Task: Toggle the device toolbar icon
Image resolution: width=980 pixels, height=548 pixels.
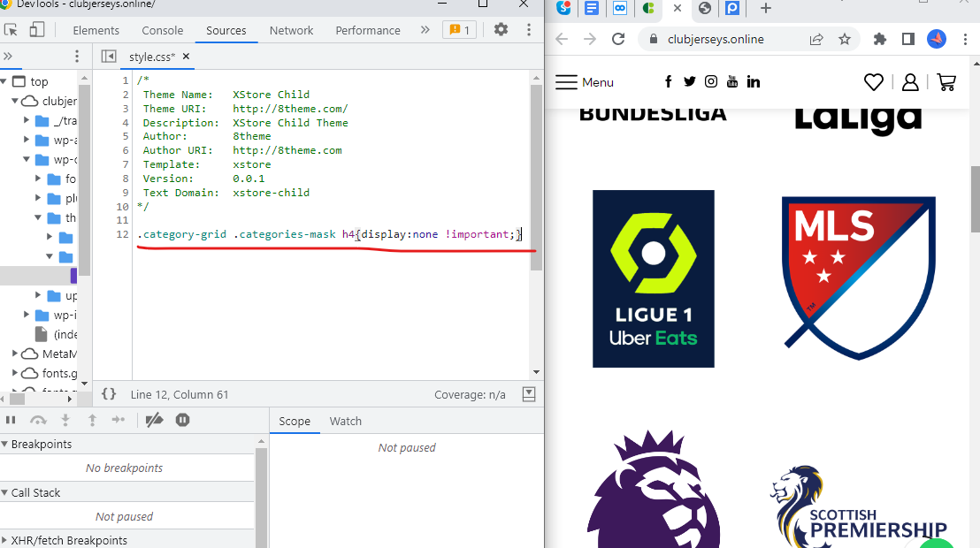Action: click(37, 30)
